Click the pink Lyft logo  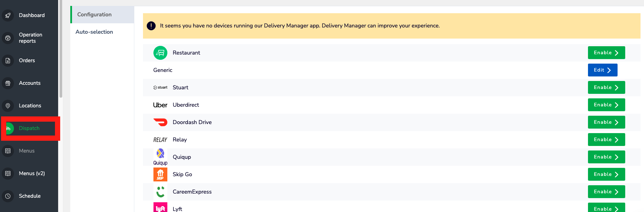(x=160, y=207)
